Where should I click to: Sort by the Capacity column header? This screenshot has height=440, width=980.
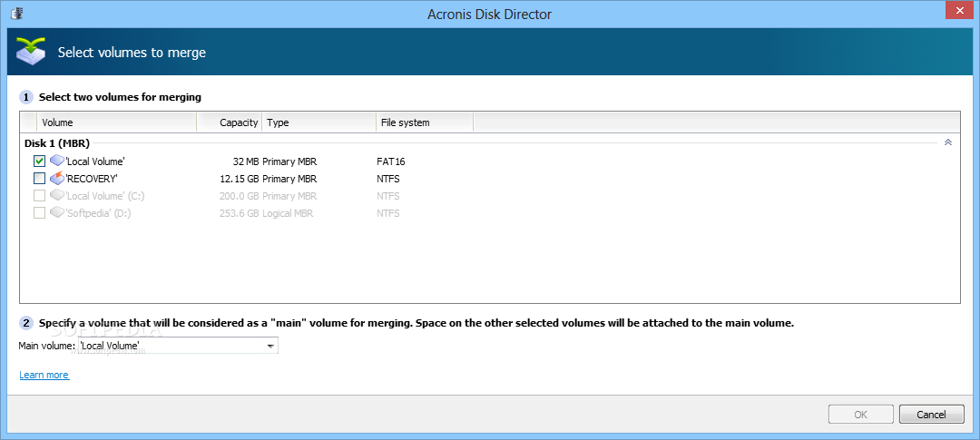coord(230,122)
